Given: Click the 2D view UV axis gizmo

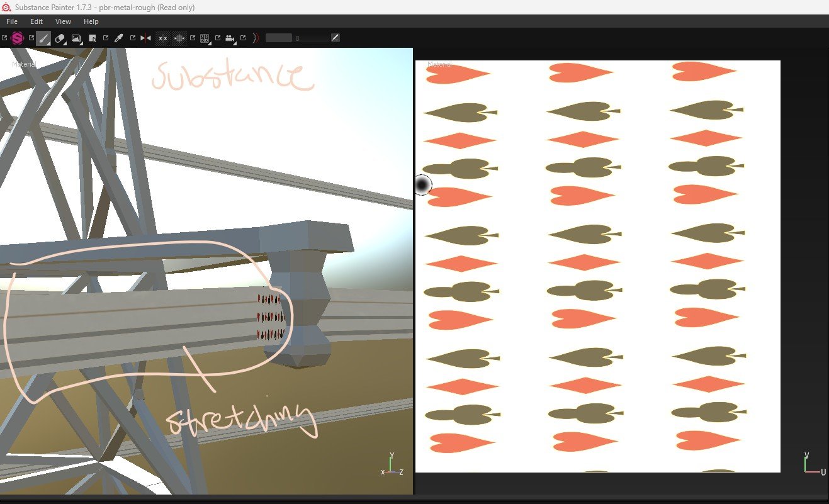Looking at the screenshot, I should 814,464.
